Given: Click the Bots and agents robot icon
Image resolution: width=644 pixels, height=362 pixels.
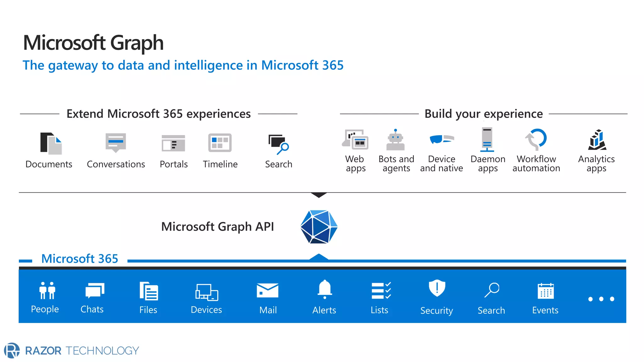Looking at the screenshot, I should click(x=395, y=140).
